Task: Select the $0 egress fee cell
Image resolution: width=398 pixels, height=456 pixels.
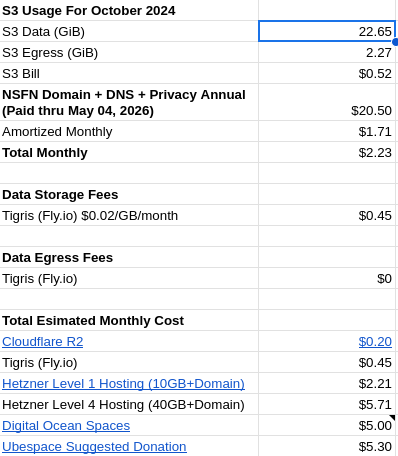Action: [x=327, y=278]
